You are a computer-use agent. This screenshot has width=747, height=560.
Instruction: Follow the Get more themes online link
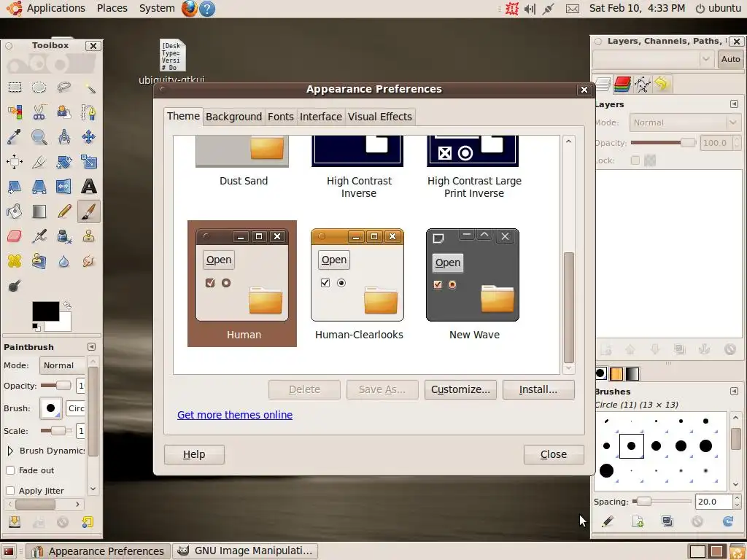(x=235, y=415)
